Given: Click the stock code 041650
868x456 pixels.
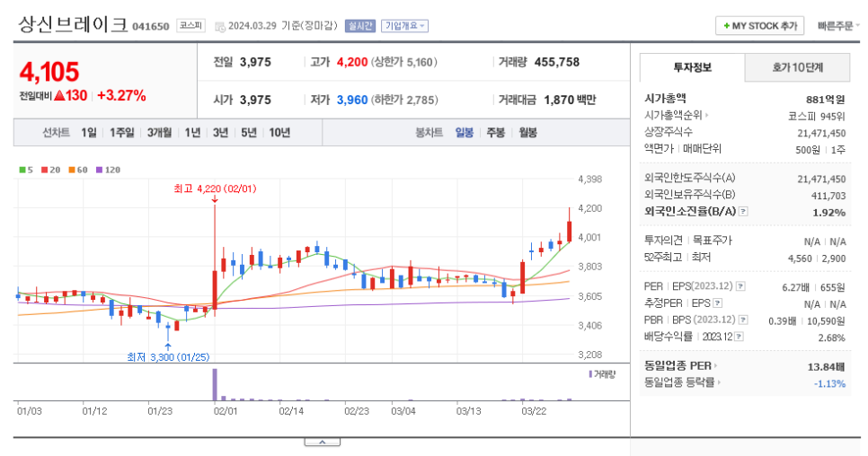Looking at the screenshot, I should [151, 27].
